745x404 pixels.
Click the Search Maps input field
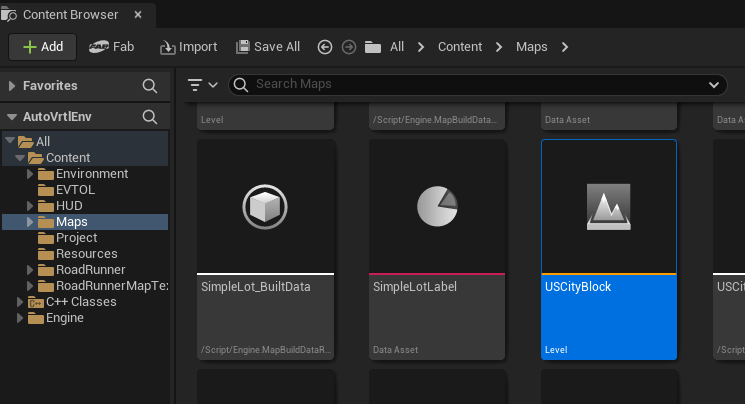coord(470,84)
